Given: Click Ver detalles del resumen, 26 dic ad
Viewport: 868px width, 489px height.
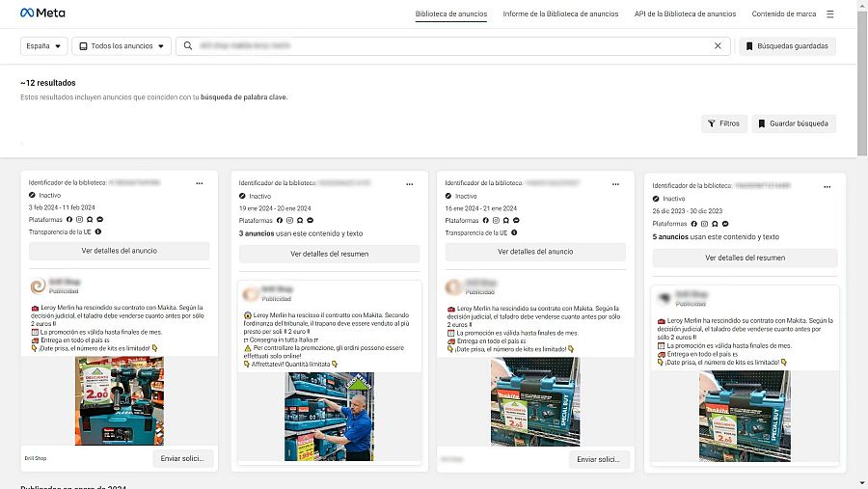Looking at the screenshot, I should (x=746, y=258).
